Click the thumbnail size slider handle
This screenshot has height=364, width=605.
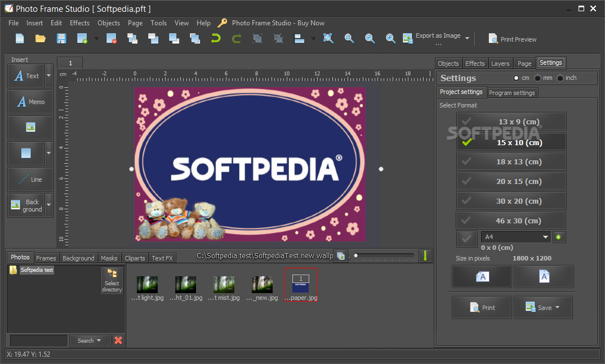[356, 255]
